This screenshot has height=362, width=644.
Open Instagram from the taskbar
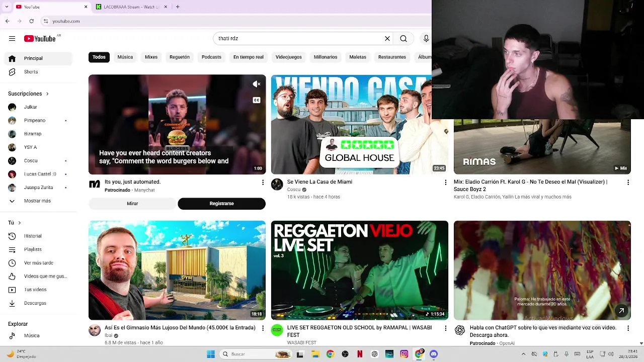pos(404,354)
